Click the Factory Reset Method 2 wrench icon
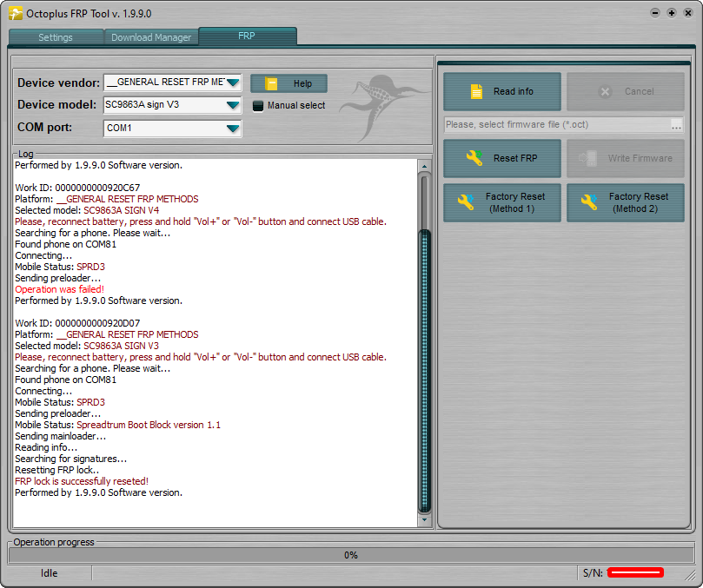 pyautogui.click(x=589, y=202)
